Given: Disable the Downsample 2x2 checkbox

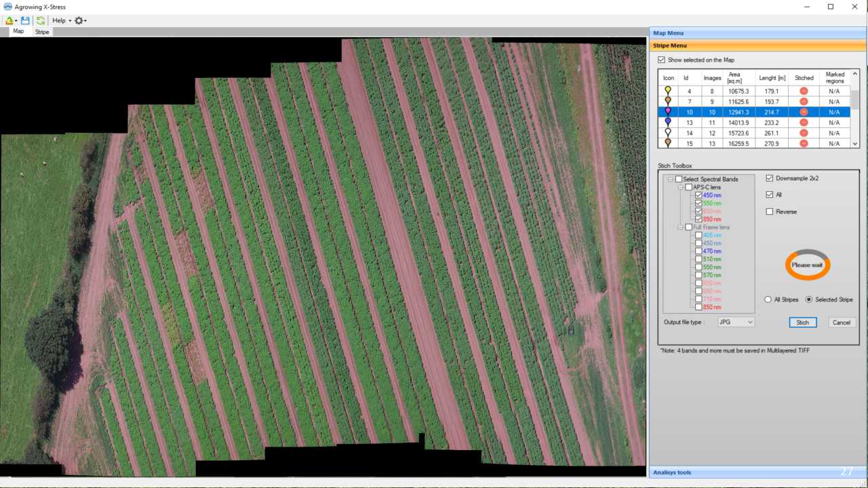Looking at the screenshot, I should click(769, 178).
